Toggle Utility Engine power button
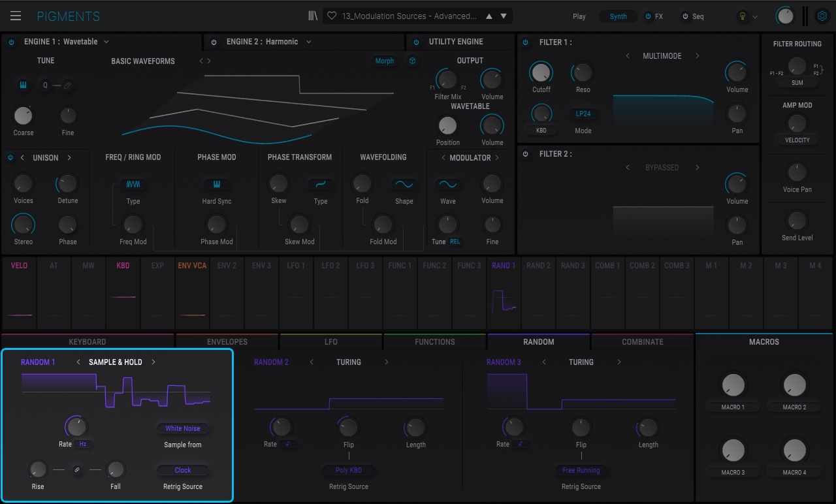Viewport: 836px width, 504px height. 415,42
